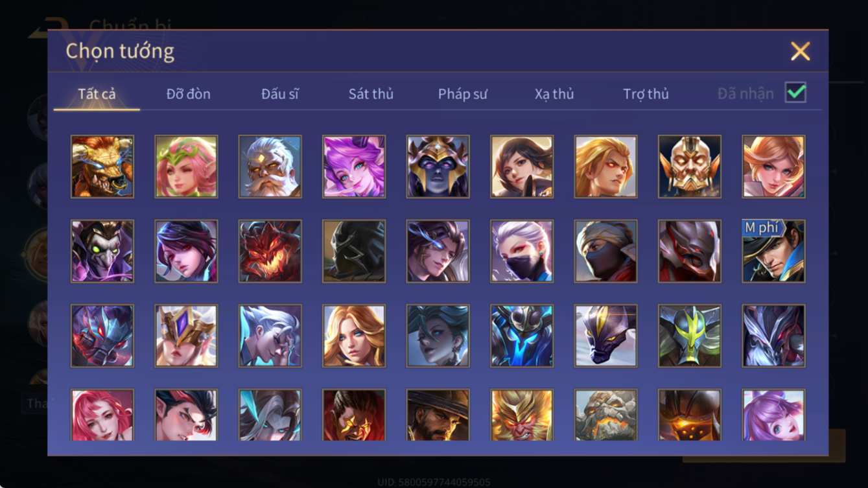This screenshot has width=868, height=488.
Task: Pick the black hooded shadow hero
Action: point(354,251)
